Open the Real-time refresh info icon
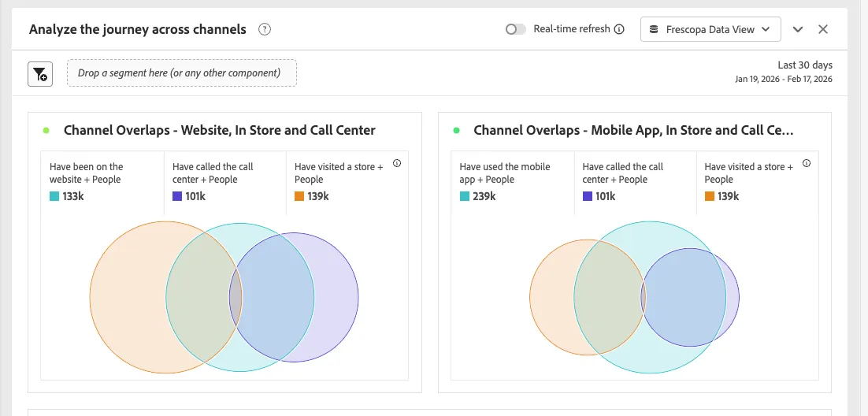This screenshot has height=416, width=868. [x=619, y=29]
